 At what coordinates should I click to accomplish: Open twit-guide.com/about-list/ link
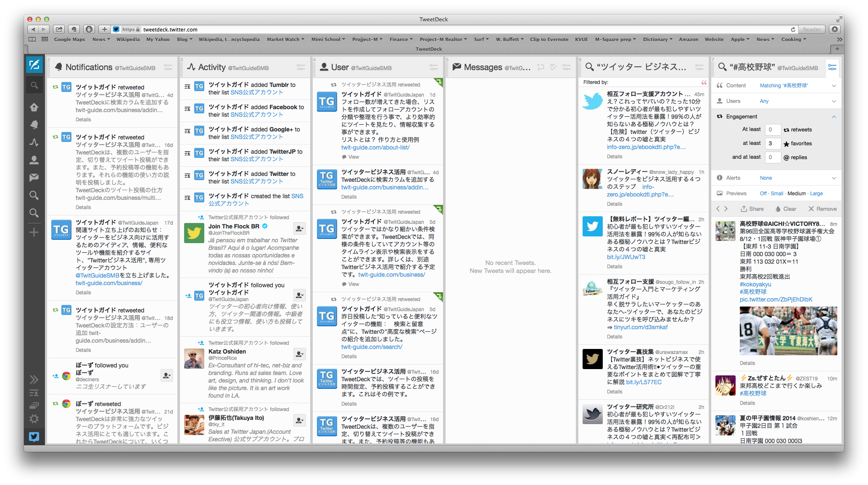(x=375, y=147)
